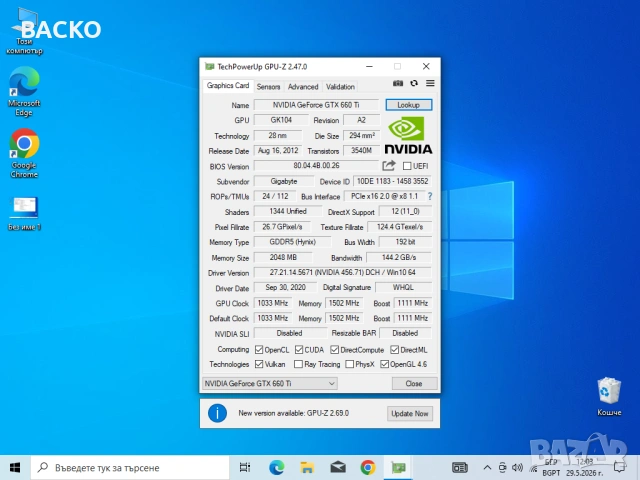Click the Release Date 'Aug 16, 2012' field
The width and height of the screenshot is (640, 480).
point(278,151)
